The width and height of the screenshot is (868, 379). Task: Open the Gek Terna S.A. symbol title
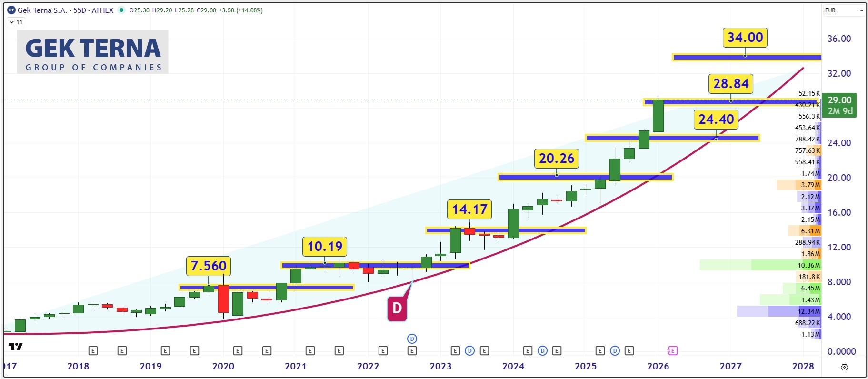point(42,10)
